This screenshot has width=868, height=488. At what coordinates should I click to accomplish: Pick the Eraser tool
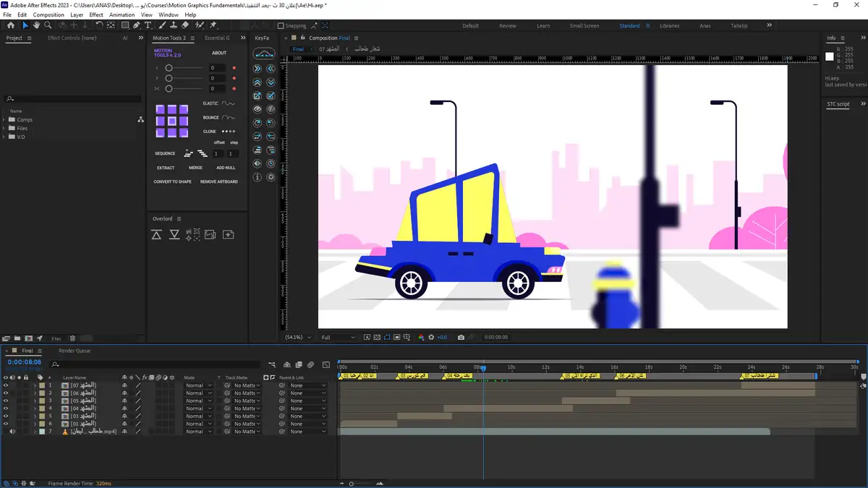tap(186, 25)
